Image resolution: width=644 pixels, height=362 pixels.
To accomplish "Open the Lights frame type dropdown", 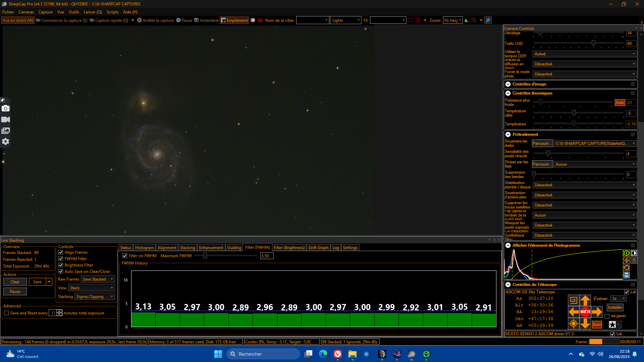I will point(345,20).
